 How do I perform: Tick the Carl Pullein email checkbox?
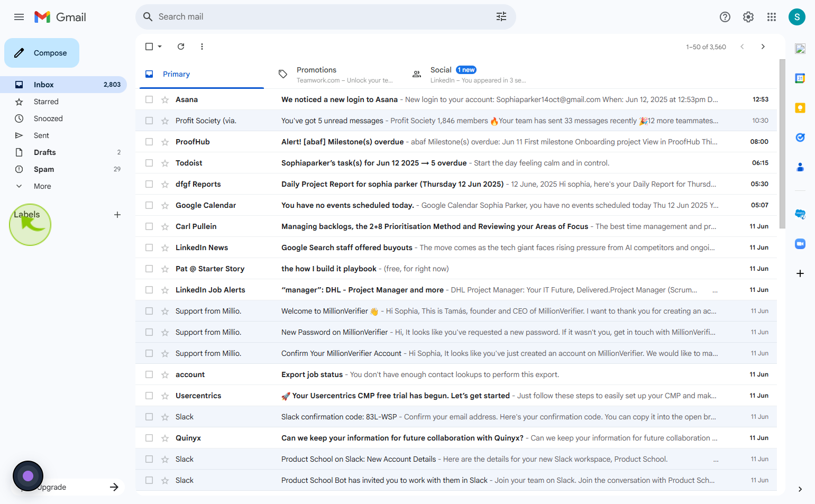[149, 226]
